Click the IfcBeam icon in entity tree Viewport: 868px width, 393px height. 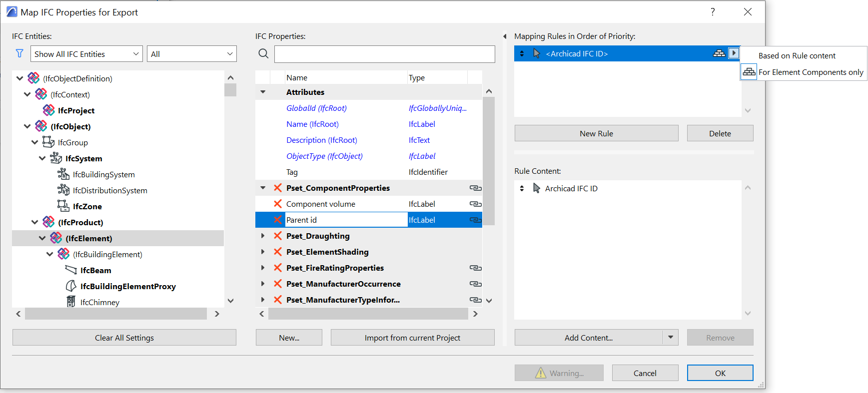[71, 270]
